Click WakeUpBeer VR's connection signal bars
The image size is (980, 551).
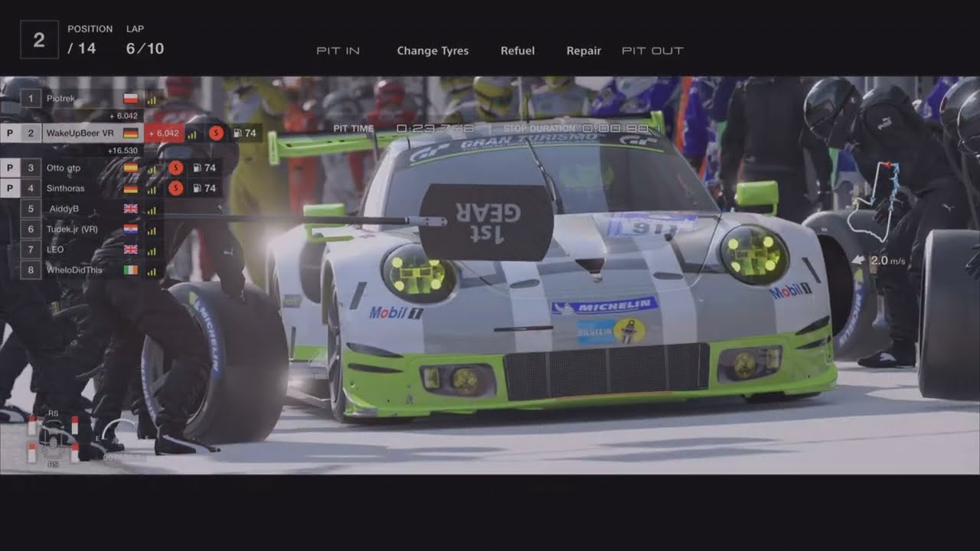(x=191, y=134)
